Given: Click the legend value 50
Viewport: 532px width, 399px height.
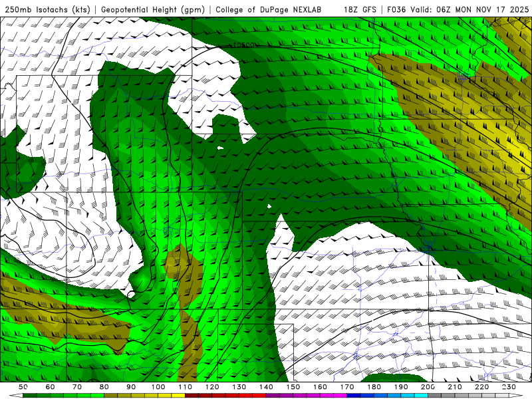Looking at the screenshot, I should pos(23,387).
